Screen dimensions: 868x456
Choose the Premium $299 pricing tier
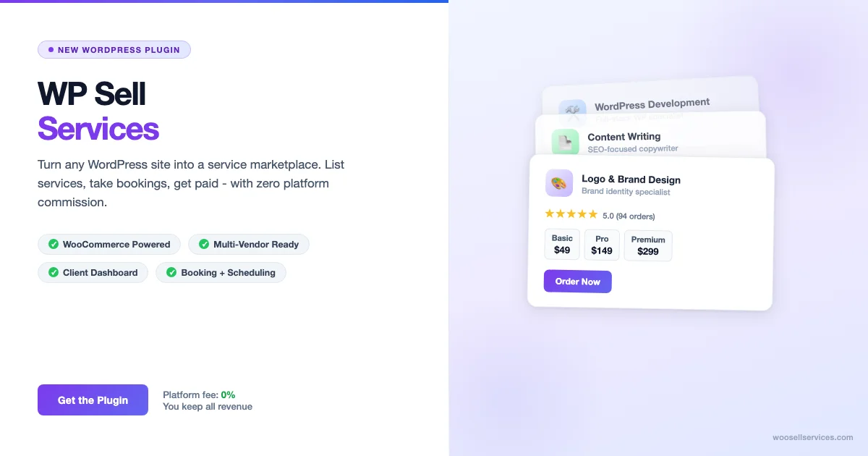648,245
